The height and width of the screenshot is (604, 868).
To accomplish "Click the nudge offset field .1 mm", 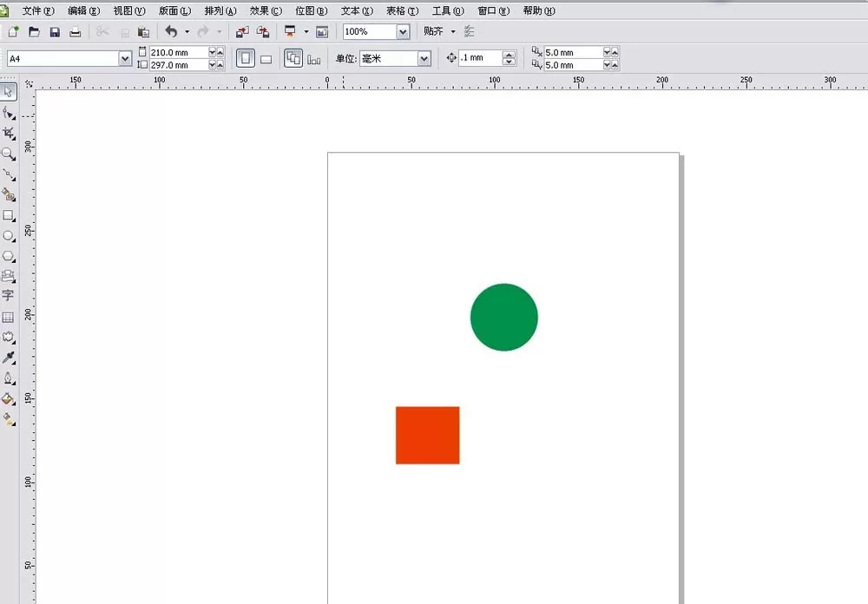I will [x=481, y=57].
